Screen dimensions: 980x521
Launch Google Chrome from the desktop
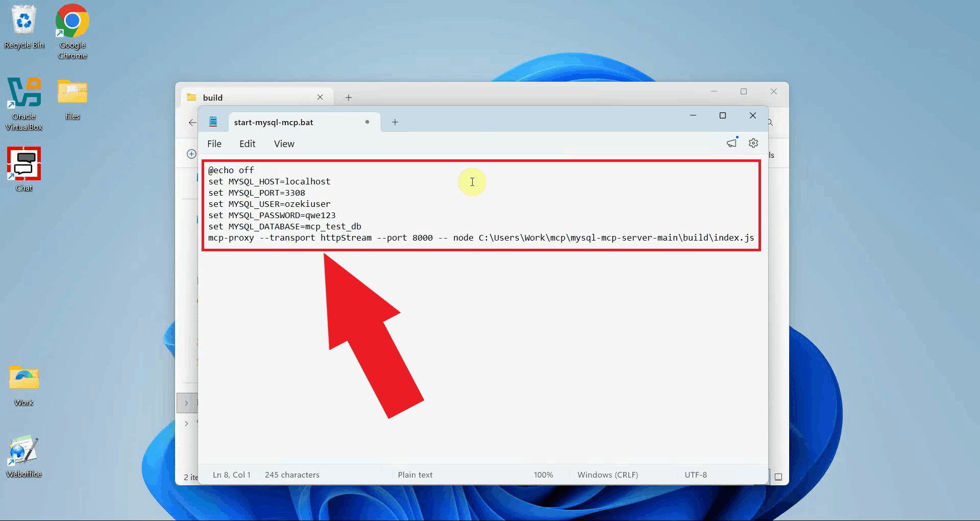coord(72,32)
